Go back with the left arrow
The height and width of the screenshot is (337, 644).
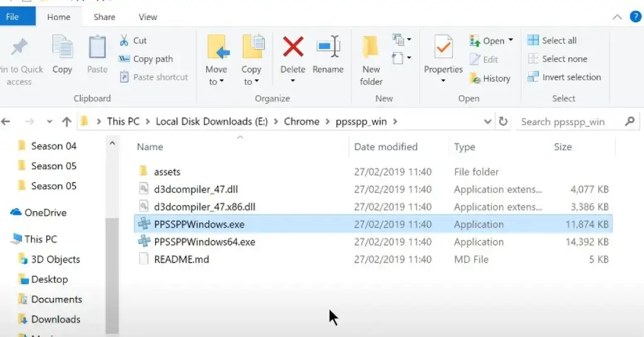click(6, 121)
